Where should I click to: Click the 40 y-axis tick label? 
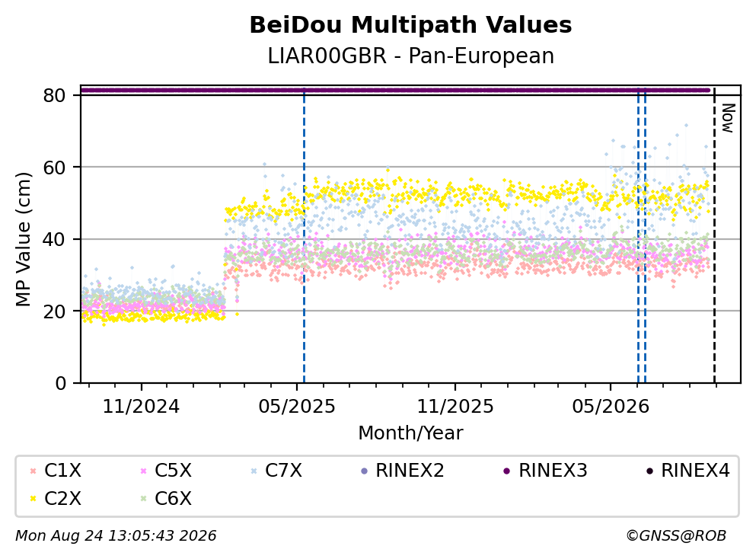pyautogui.click(x=54, y=239)
